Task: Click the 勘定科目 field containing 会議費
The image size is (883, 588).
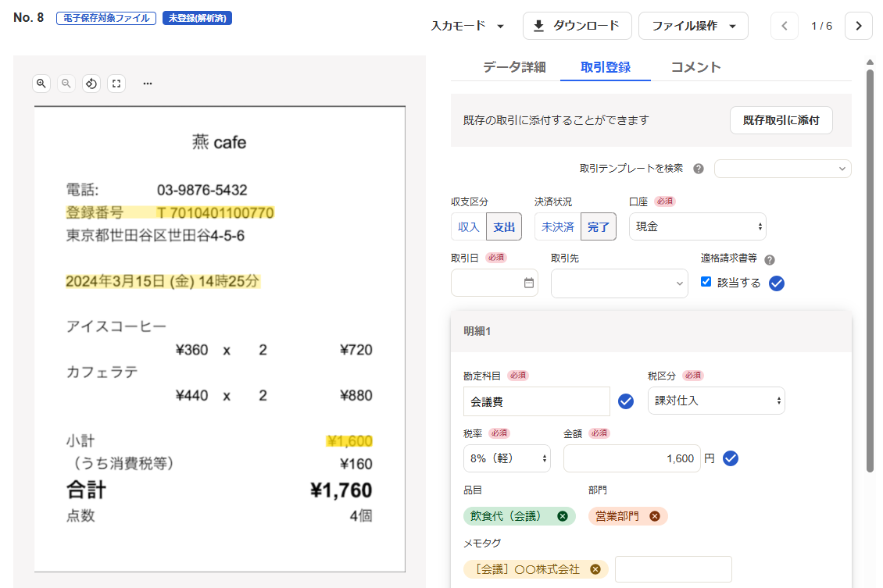Action: click(x=537, y=401)
